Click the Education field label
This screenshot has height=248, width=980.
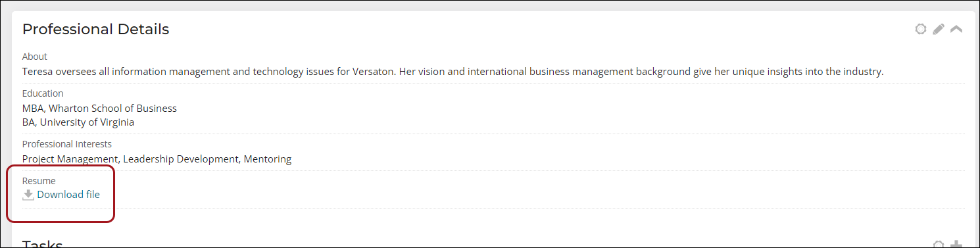43,93
